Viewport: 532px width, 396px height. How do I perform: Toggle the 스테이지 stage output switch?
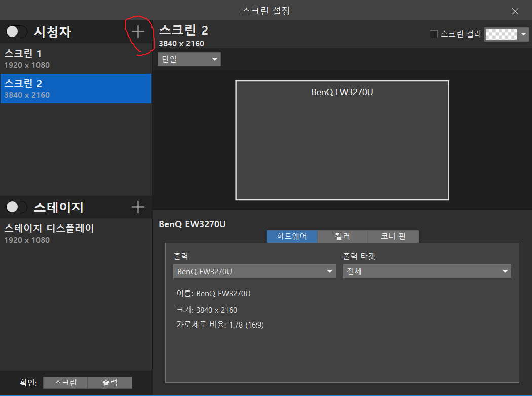click(x=17, y=207)
